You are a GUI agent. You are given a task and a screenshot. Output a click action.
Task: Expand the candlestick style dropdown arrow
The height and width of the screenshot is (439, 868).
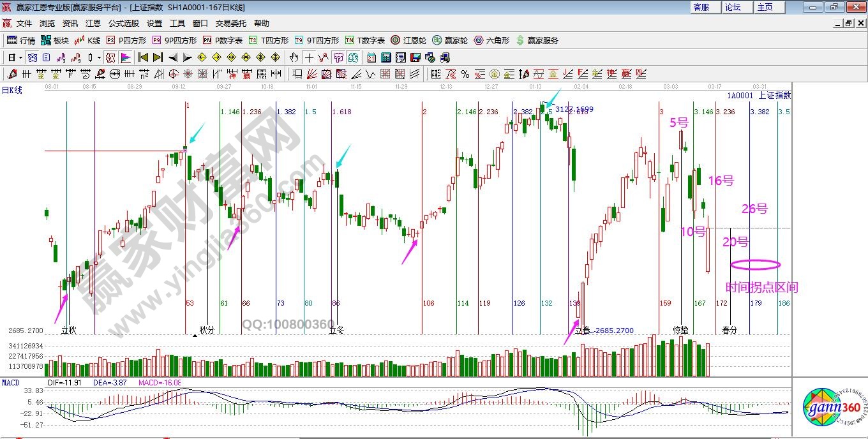pos(99,57)
